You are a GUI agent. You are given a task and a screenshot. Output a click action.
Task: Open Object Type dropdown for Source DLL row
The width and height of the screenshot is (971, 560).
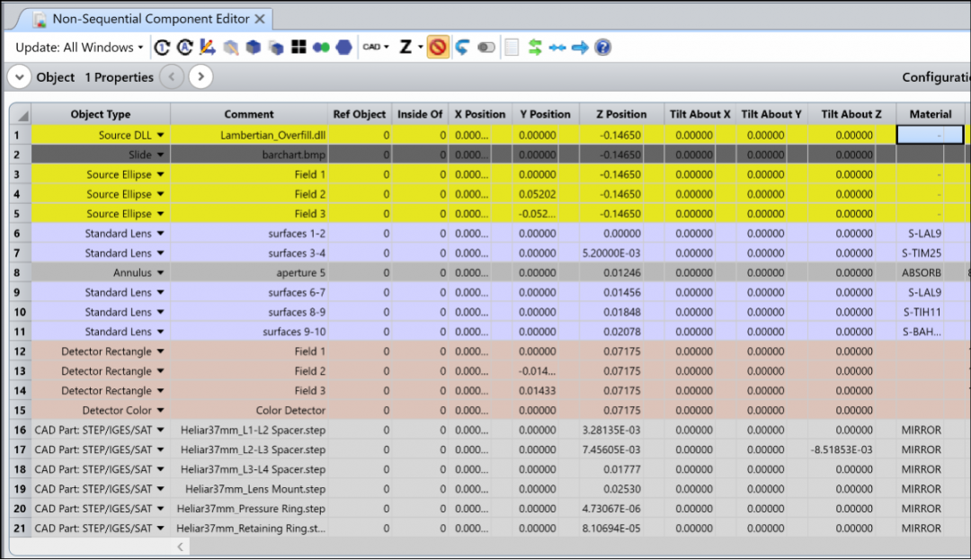click(x=160, y=135)
